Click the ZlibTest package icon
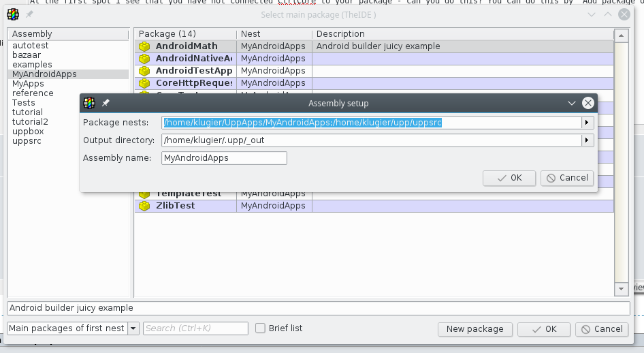 pos(144,206)
